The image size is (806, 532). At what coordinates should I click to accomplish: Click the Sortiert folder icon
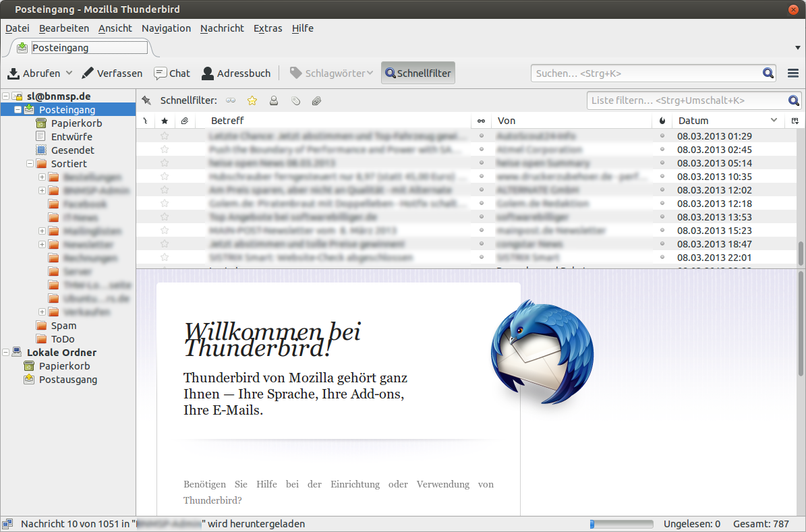42,163
